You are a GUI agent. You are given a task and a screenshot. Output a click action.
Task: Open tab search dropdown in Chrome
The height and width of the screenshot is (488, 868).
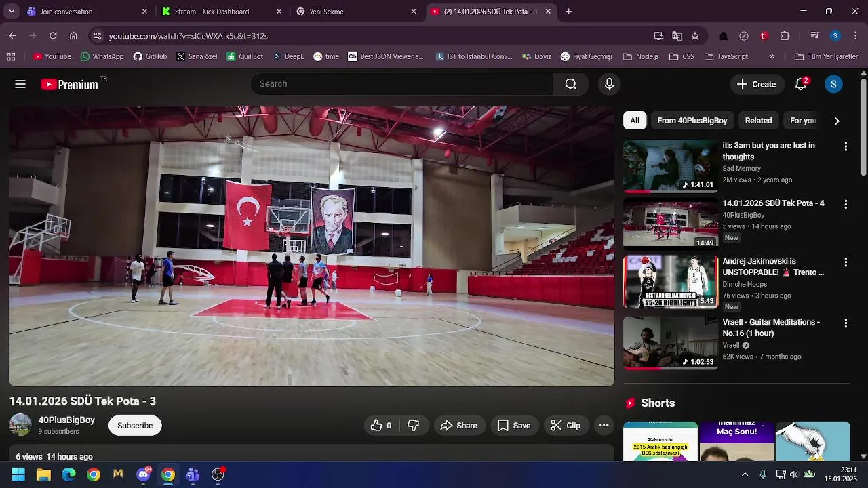12,12
